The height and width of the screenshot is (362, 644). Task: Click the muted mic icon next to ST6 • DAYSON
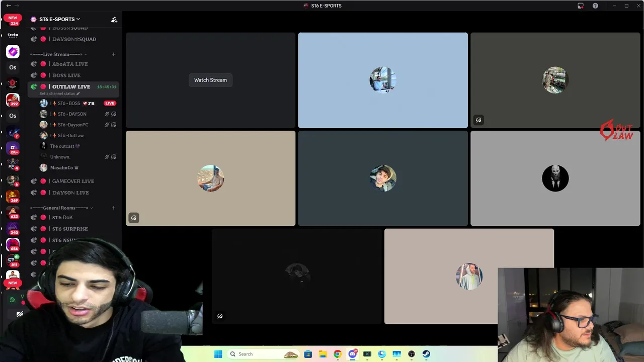(107, 114)
